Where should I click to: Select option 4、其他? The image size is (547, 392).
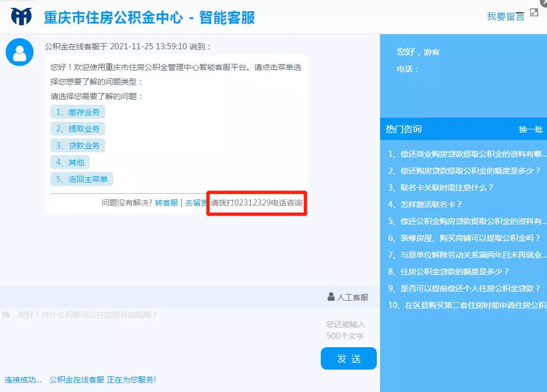pos(70,162)
